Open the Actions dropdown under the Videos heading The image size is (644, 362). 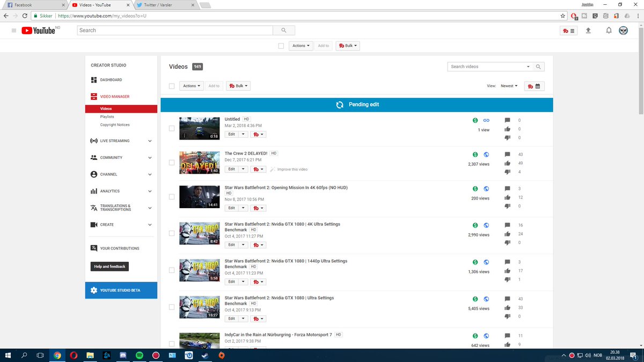click(x=192, y=86)
